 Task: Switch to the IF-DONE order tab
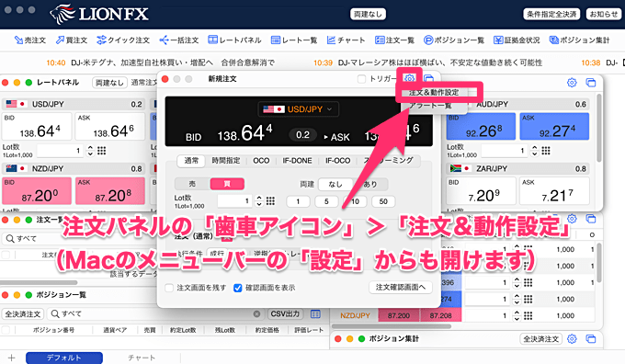tap(298, 161)
